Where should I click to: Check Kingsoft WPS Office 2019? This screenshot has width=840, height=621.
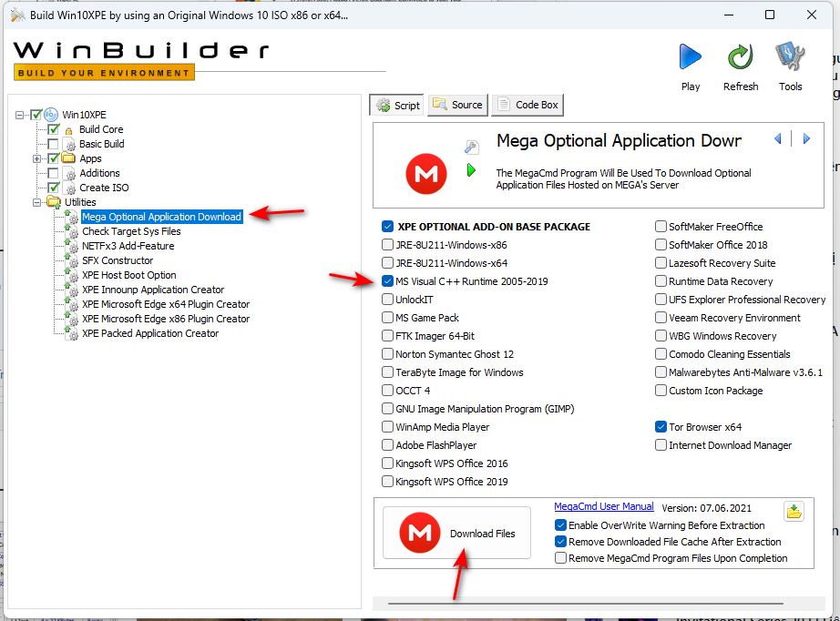[387, 482]
